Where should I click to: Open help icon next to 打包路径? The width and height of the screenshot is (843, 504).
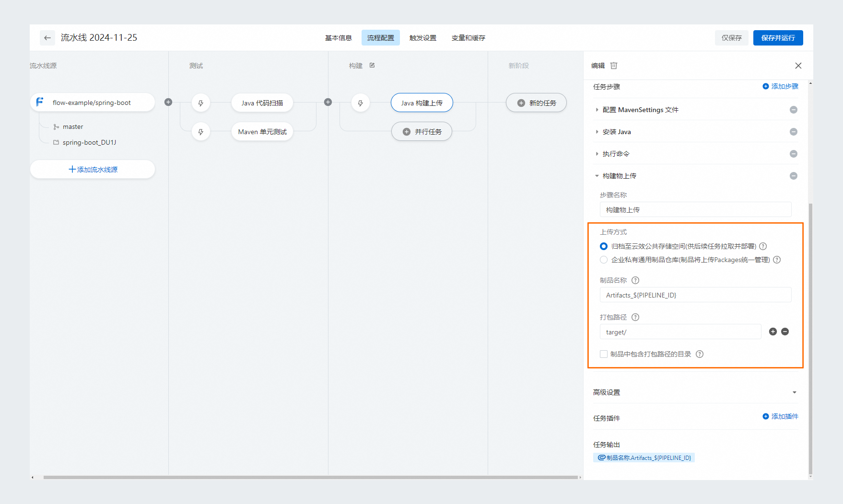pyautogui.click(x=635, y=317)
